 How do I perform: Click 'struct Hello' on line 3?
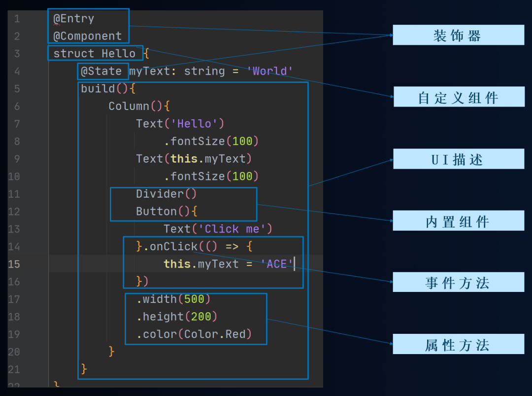coord(94,53)
